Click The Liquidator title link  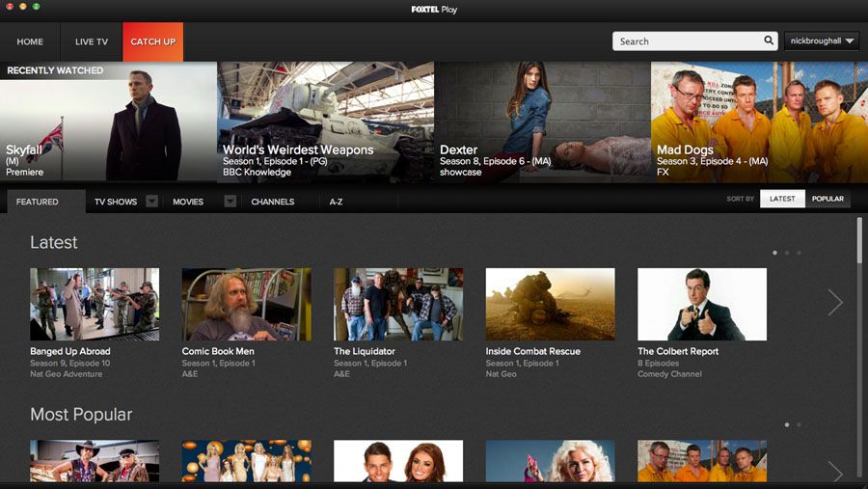(x=365, y=351)
